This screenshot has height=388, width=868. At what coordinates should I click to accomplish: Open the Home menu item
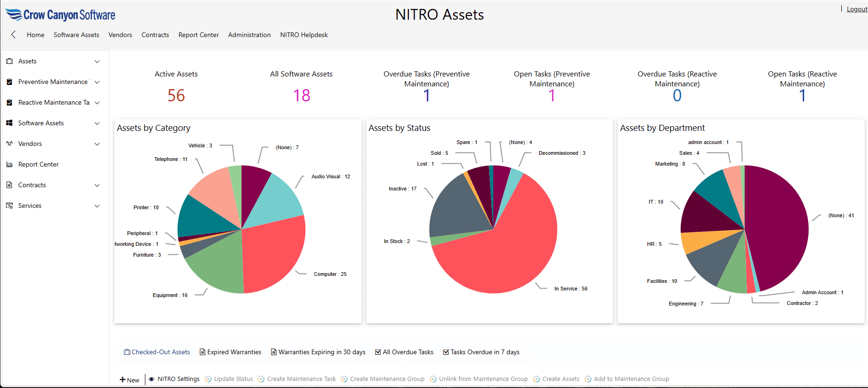coord(36,35)
